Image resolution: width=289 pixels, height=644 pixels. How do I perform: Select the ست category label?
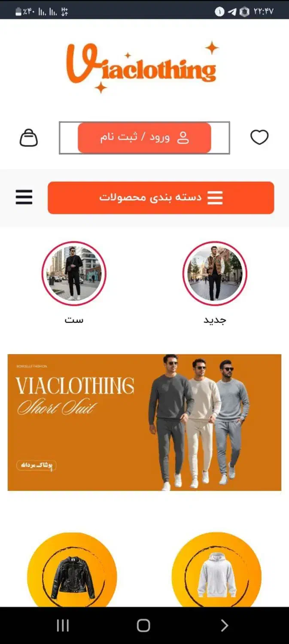pos(74,320)
